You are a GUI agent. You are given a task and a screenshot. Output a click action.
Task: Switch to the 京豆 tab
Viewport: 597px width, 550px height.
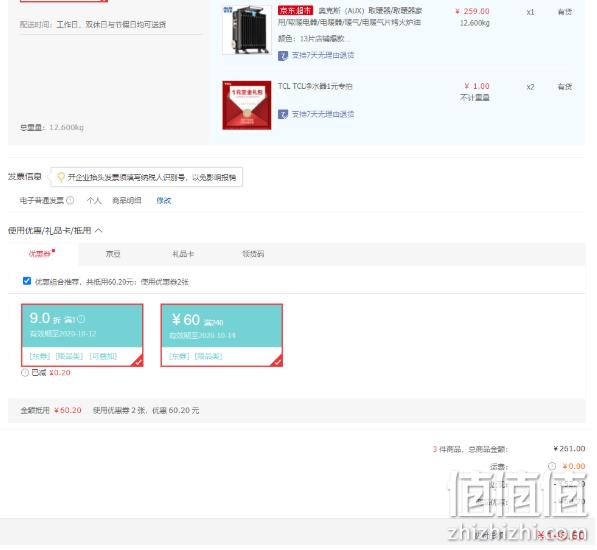113,254
